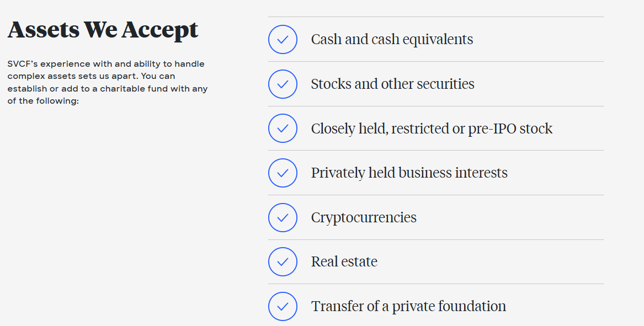Select Privately held business interests text
The height and width of the screenshot is (326, 644).
click(409, 173)
